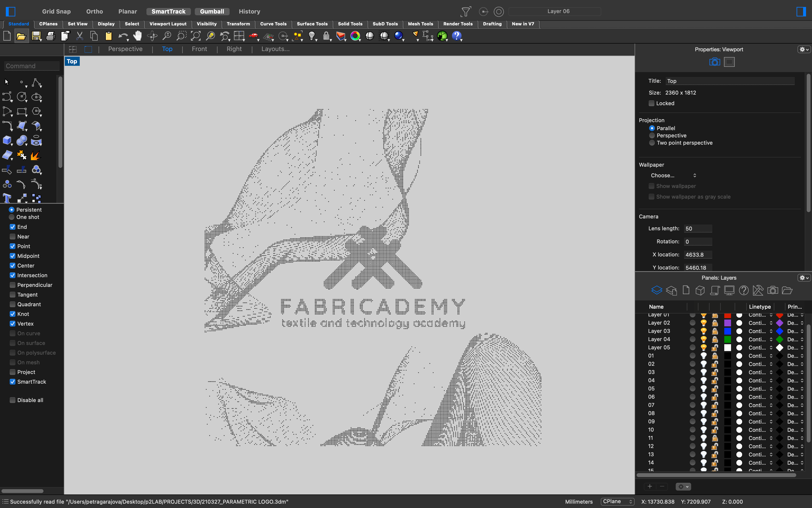Open the Wallpaper Choose dropdown
The image size is (812, 508).
click(673, 175)
